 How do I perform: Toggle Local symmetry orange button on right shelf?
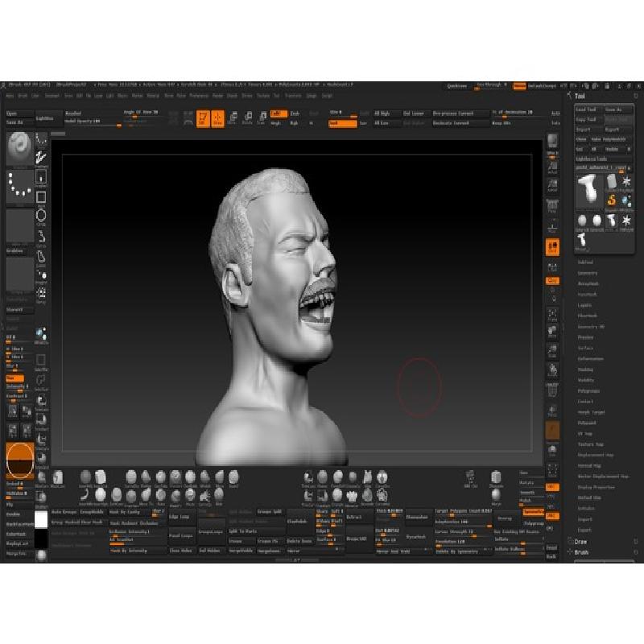coord(552,247)
